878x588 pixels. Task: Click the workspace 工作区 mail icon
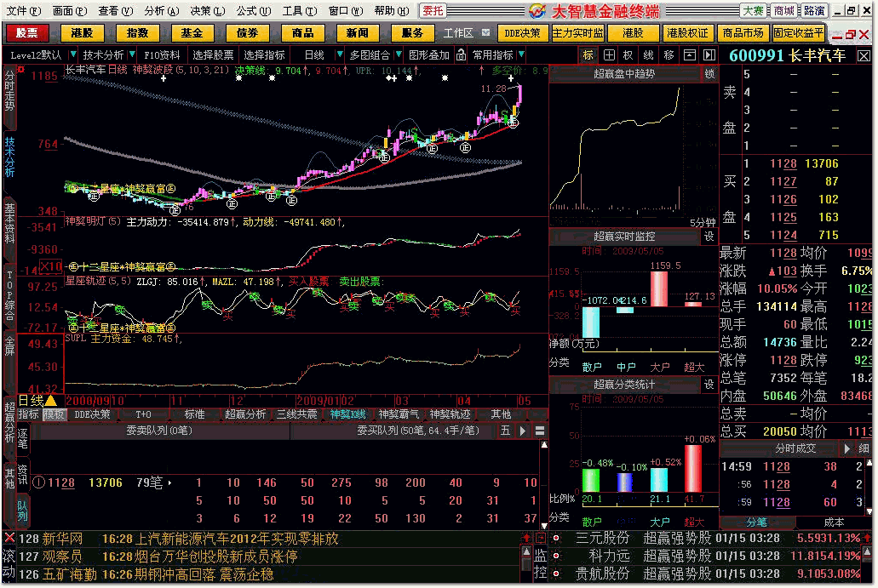click(x=485, y=33)
